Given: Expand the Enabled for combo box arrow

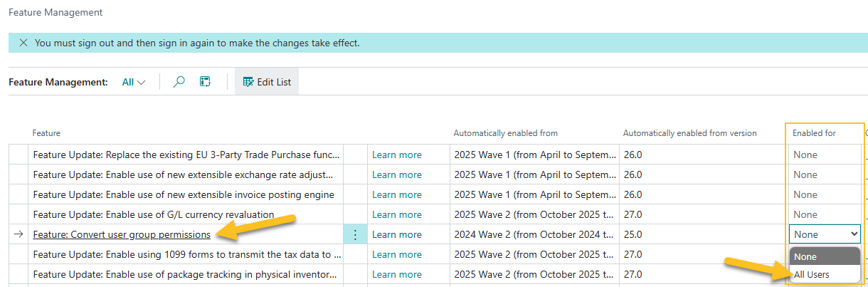Looking at the screenshot, I should point(854,234).
